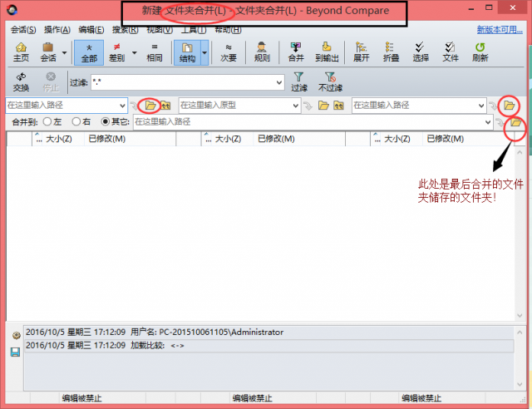
Task: Sort center pane by 大小(Z) column
Action: [x=228, y=139]
